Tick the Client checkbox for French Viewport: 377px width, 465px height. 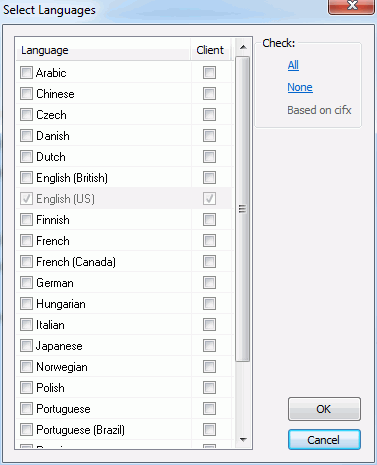pos(209,240)
